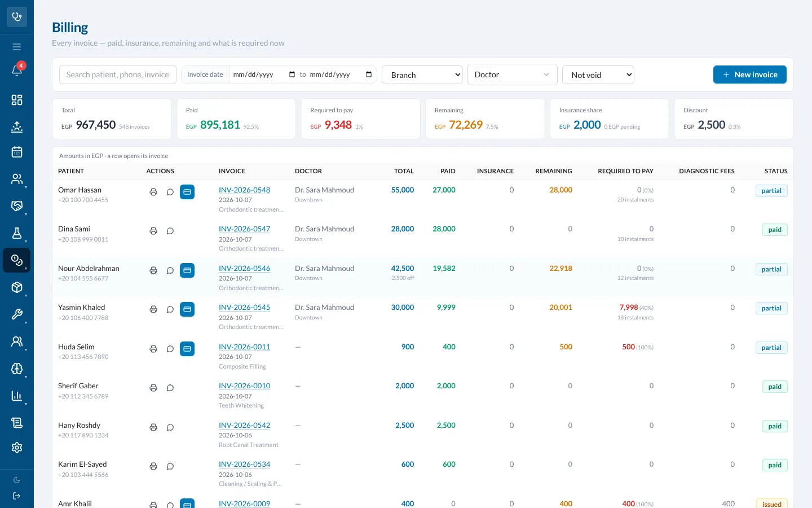Open invoice INV-2026-0010 link
The width and height of the screenshot is (812, 508).
(244, 386)
